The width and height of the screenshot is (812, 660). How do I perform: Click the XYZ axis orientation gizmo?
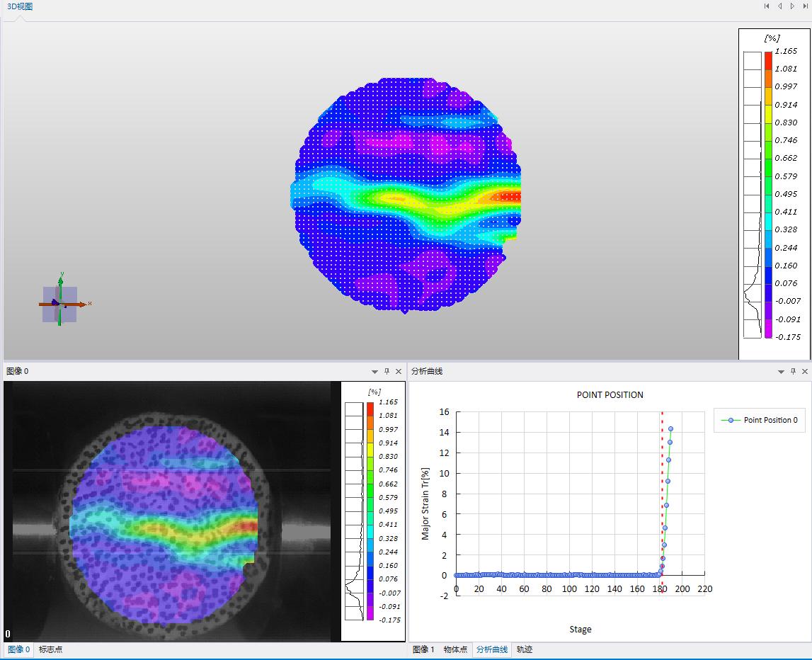[x=61, y=303]
